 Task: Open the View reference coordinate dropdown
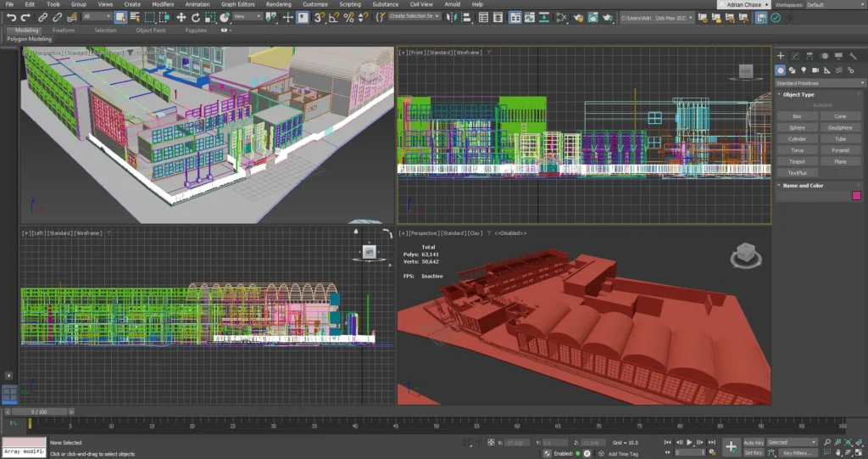(x=247, y=17)
